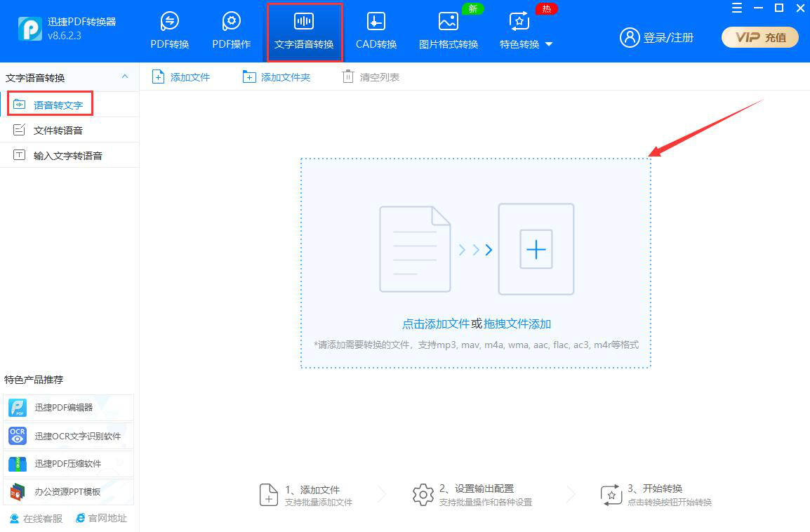
Task: Click the 语音转文字 waveform icon
Action: click(19, 104)
